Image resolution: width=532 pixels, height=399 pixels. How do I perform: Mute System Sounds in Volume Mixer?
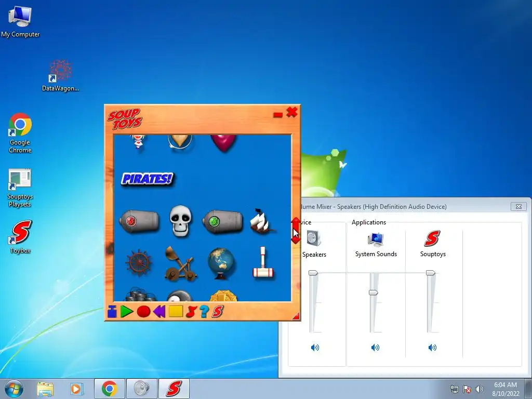pos(375,348)
